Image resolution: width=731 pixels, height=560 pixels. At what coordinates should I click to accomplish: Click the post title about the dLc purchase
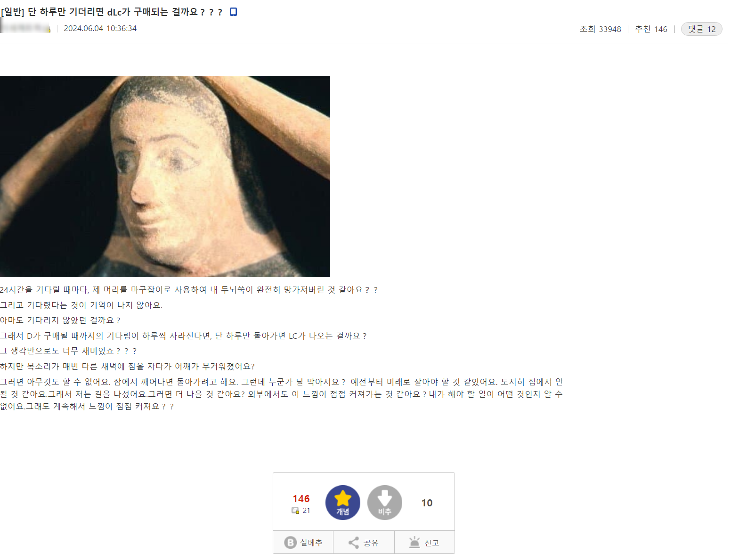112,12
